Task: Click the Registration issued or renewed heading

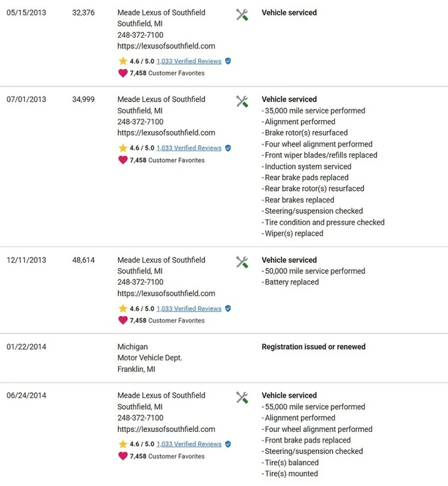Action: point(314,346)
